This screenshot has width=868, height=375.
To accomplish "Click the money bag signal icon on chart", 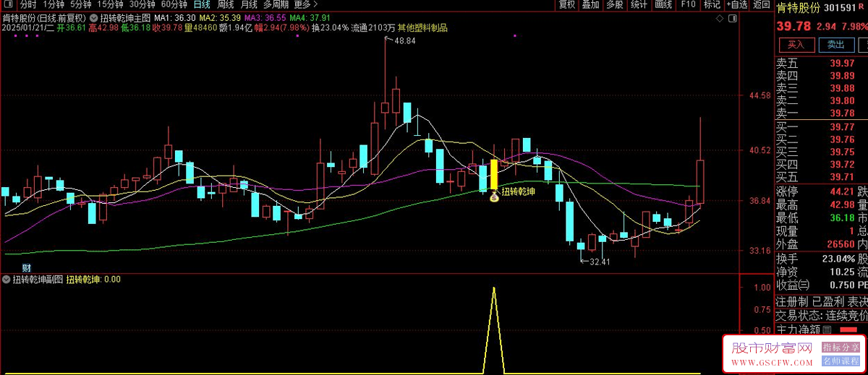I will (x=493, y=197).
